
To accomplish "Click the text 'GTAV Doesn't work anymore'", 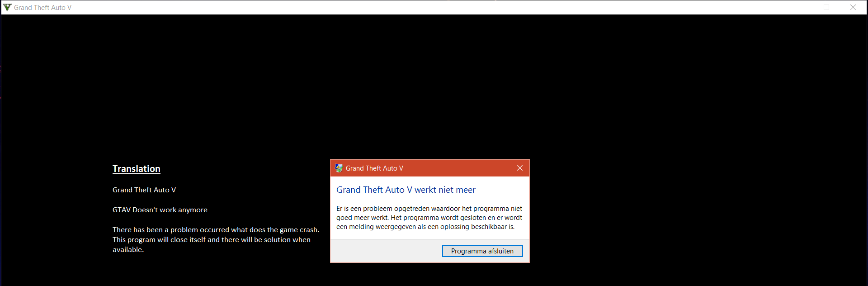I will (160, 210).
